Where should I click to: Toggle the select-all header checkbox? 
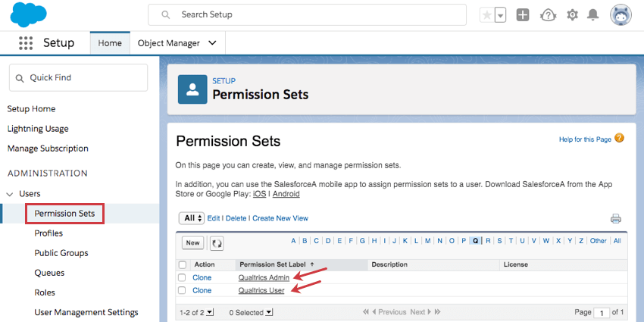click(183, 265)
